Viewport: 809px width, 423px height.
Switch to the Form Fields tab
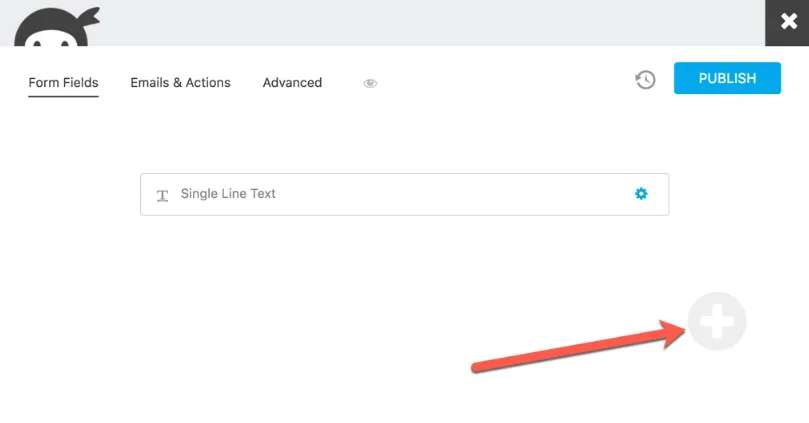pos(63,83)
